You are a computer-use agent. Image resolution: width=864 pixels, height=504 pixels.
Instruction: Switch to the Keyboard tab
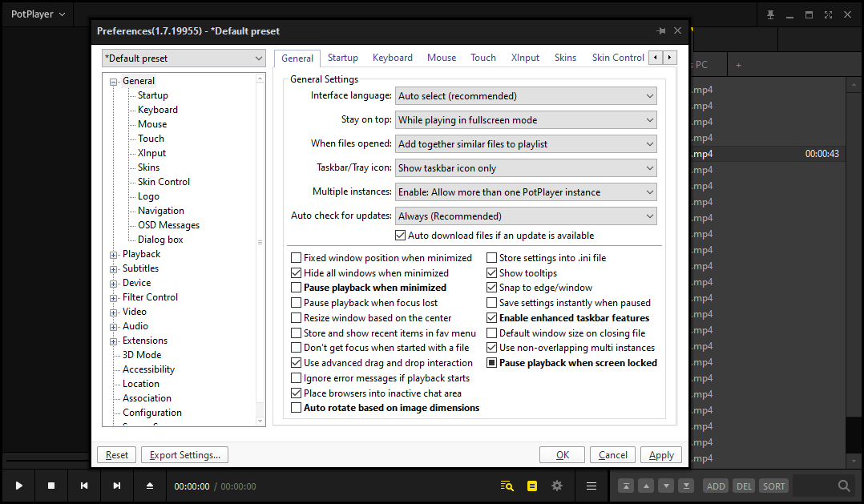[x=393, y=58]
